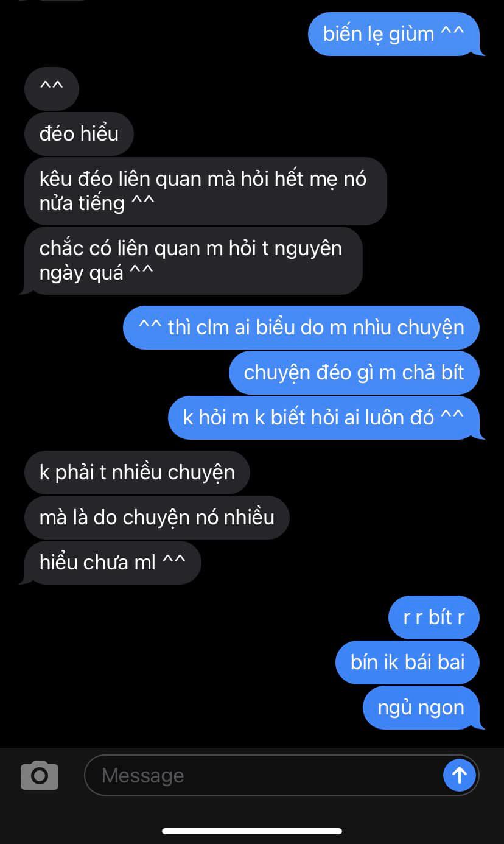Select the sent bubble 'biến lẹ giùm ^^'
This screenshot has height=844, width=504.
click(394, 34)
